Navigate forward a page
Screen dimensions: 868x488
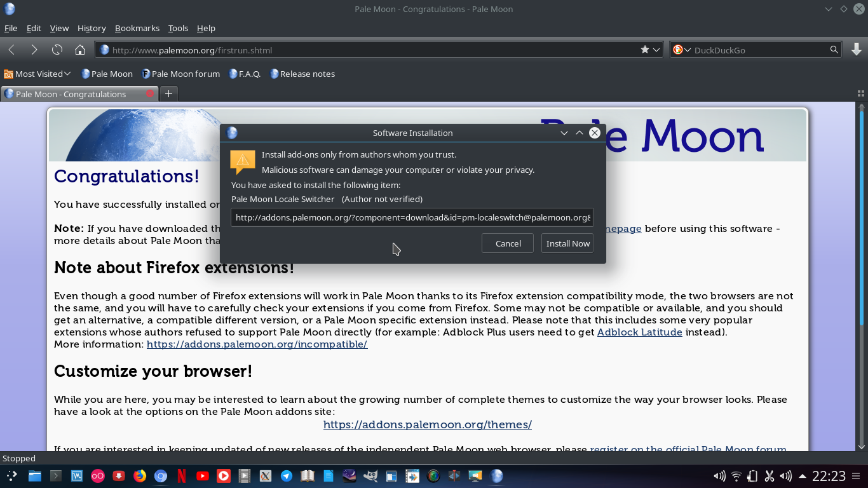tap(34, 50)
